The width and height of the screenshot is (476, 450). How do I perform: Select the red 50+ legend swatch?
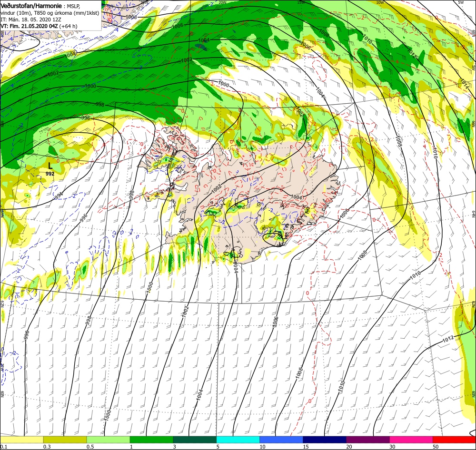pos(454,440)
